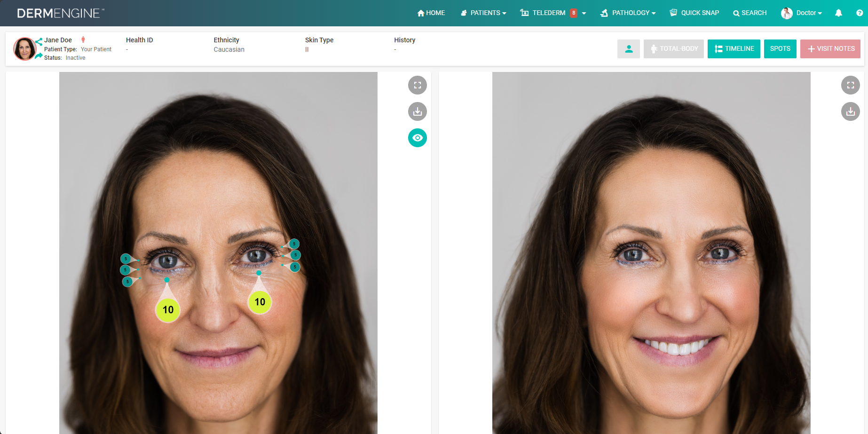Go to the Home menu item
Screen dimensions: 868x434
pyautogui.click(x=431, y=13)
